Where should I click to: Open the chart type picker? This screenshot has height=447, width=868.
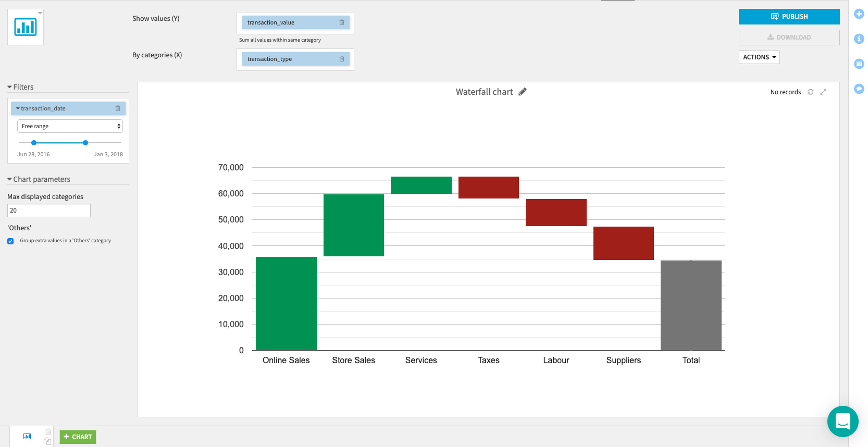click(26, 27)
